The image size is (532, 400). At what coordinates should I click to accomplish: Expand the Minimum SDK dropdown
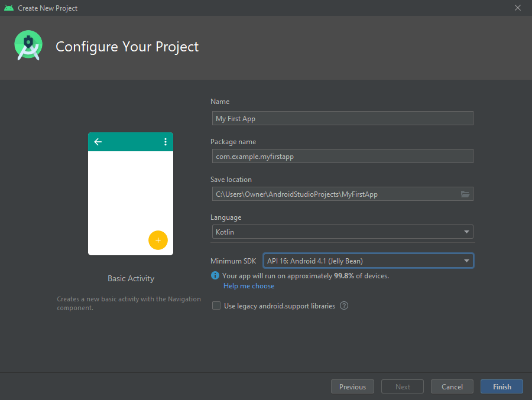368,261
